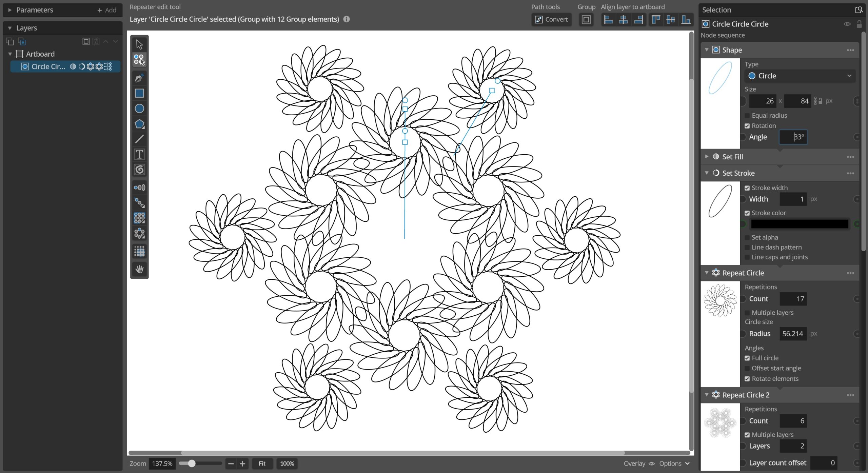The image size is (868, 473).
Task: Click the Convert path tools button
Action: click(551, 20)
